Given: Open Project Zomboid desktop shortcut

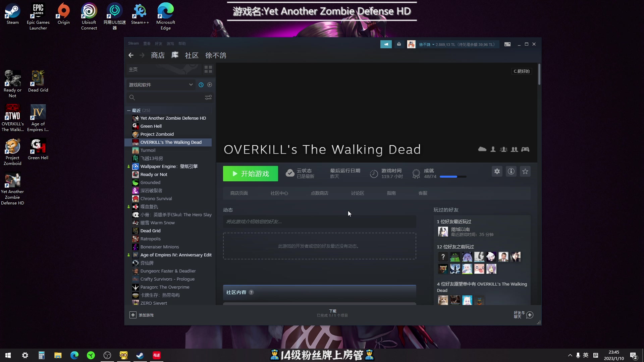Looking at the screenshot, I should pos(12,152).
